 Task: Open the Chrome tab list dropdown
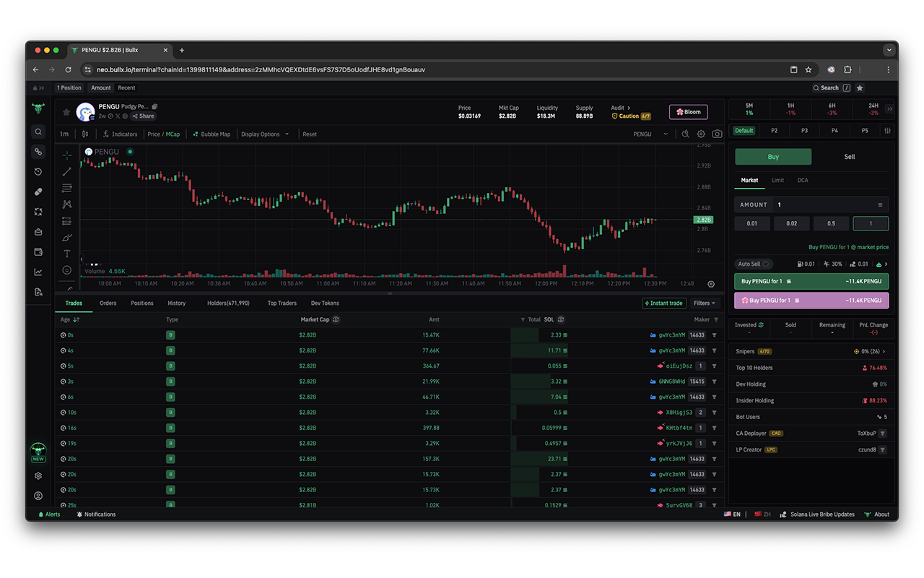pyautogui.click(x=889, y=51)
